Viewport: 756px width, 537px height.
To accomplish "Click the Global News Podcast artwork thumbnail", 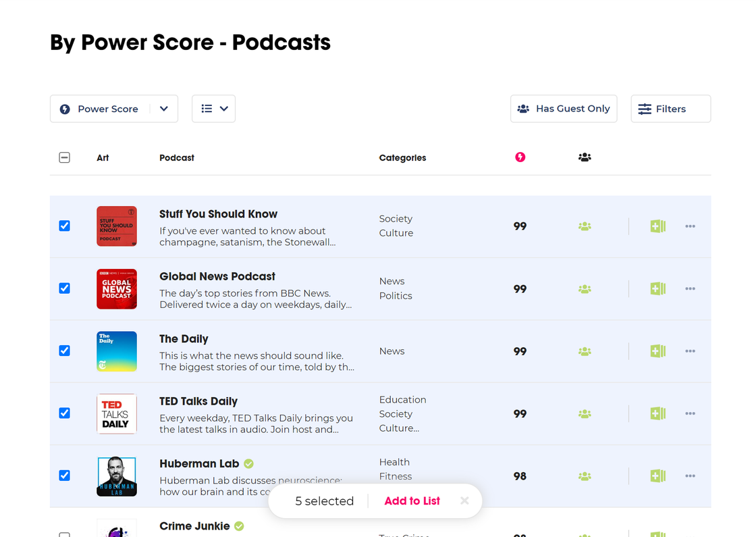I will (116, 288).
